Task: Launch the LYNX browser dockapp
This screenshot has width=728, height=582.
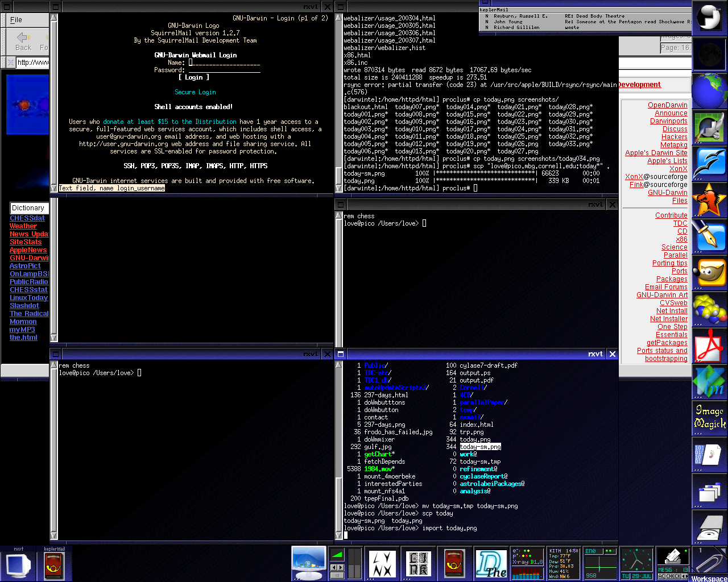Action: coord(382,564)
